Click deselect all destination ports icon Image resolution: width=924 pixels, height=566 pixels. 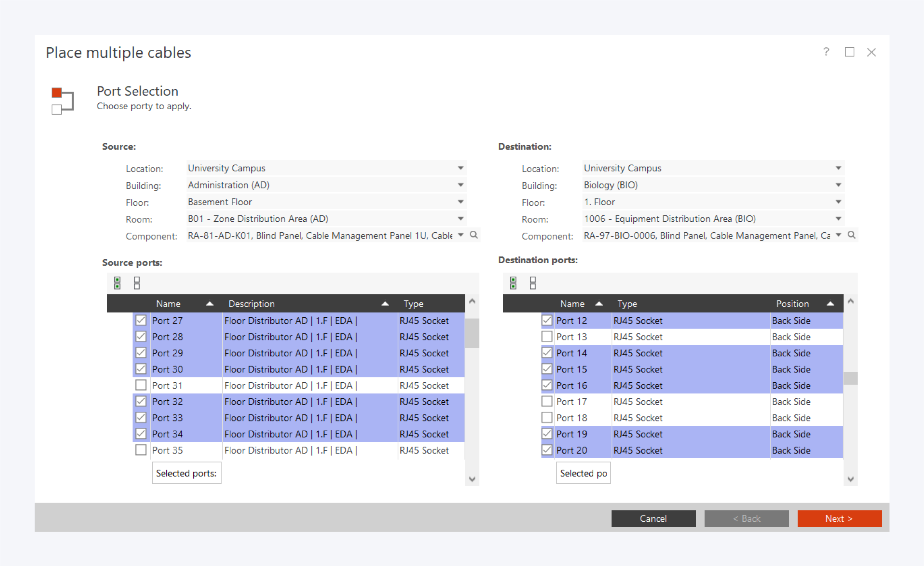point(533,282)
